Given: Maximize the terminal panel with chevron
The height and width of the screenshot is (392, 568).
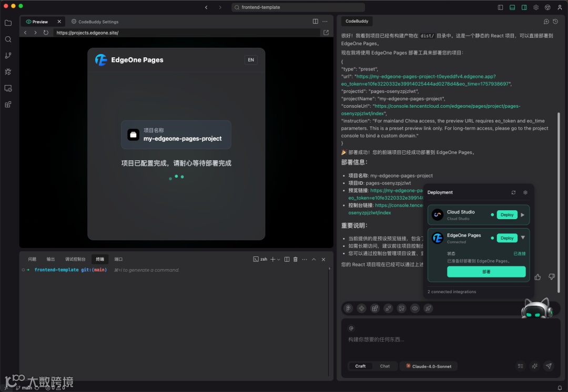Looking at the screenshot, I should pyautogui.click(x=314, y=259).
